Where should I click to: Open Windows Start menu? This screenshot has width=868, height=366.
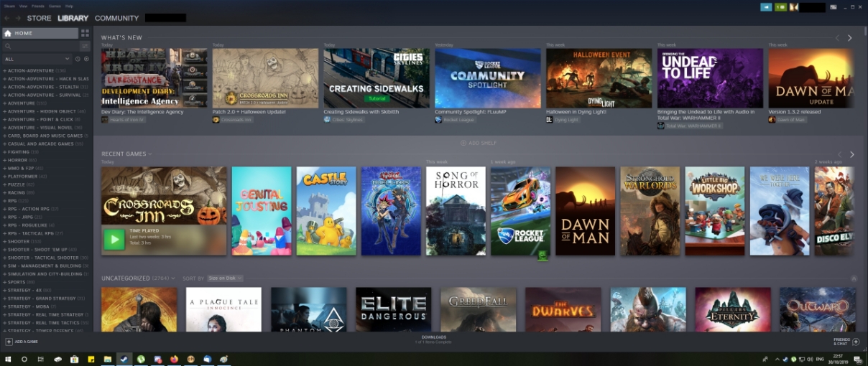click(9, 359)
